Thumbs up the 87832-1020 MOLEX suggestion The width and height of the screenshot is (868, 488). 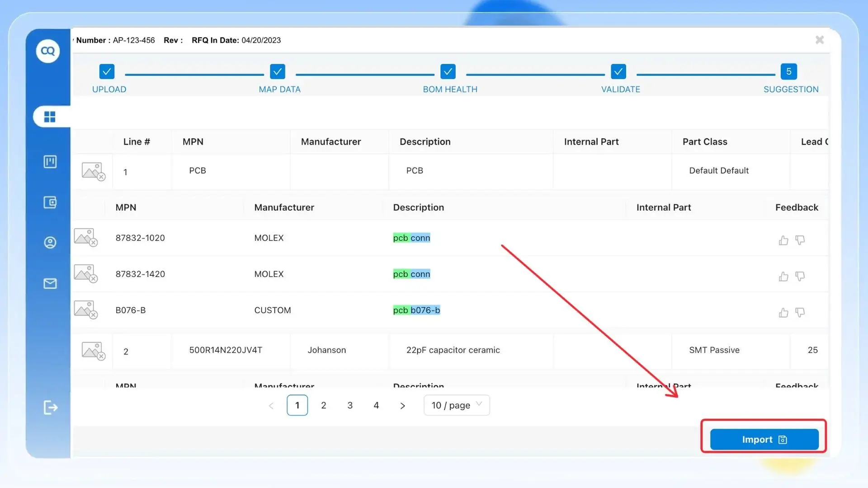pos(783,240)
